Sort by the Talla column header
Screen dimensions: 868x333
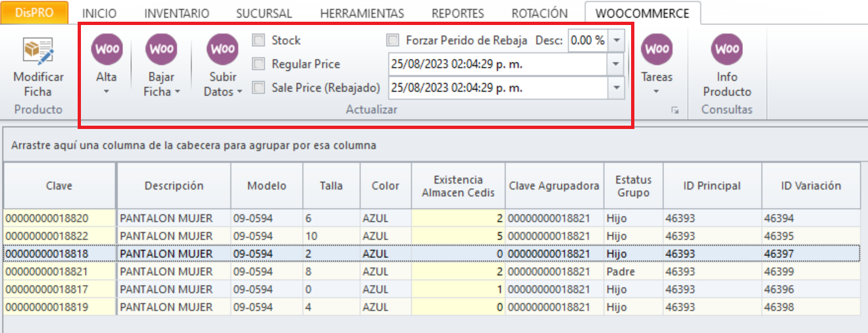click(x=331, y=186)
